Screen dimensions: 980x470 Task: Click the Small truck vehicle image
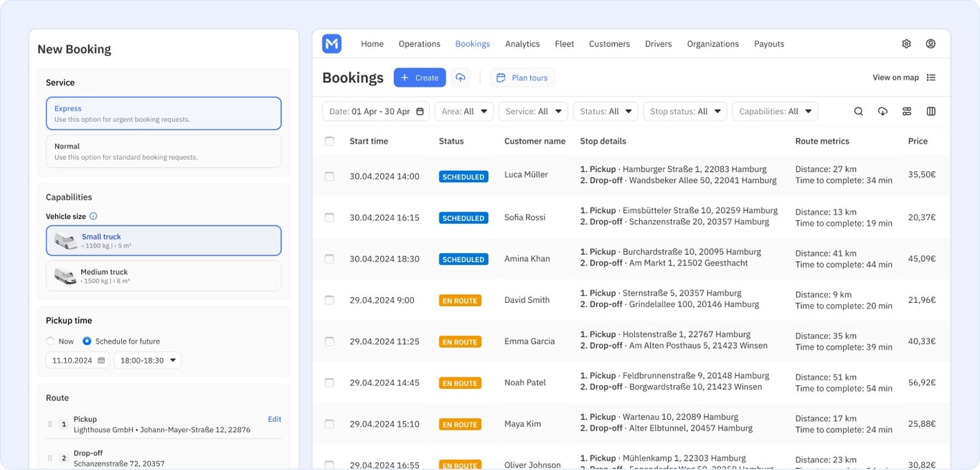tap(65, 241)
